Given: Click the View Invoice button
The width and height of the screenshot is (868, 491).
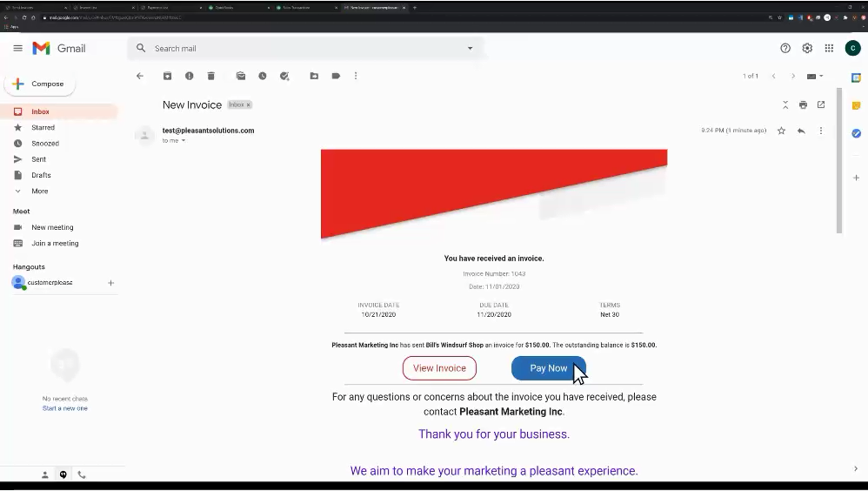Looking at the screenshot, I should [439, 368].
